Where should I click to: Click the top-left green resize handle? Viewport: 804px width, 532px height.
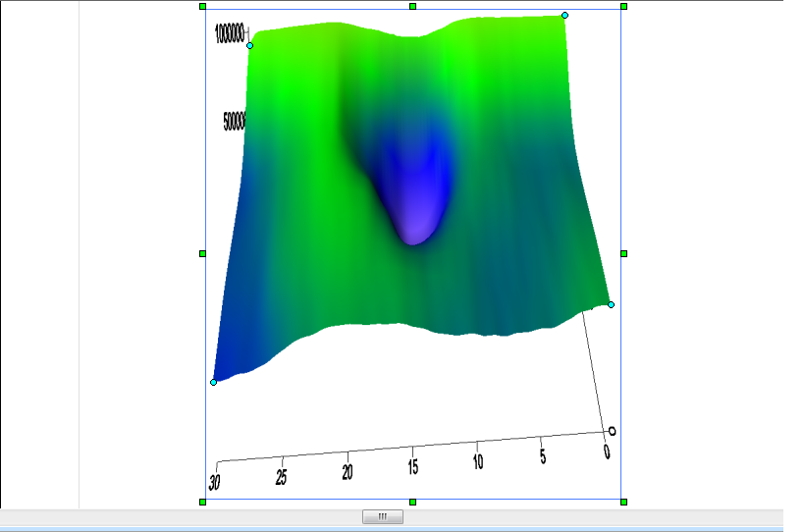click(202, 6)
